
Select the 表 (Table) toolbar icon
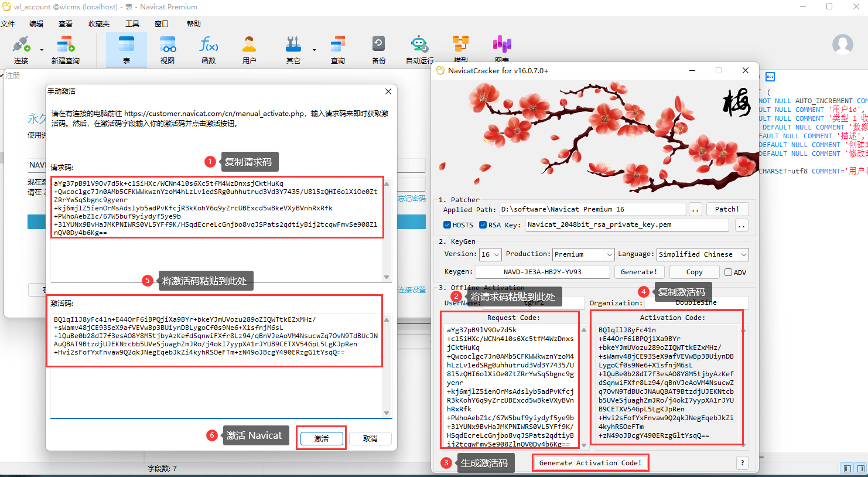(x=127, y=45)
